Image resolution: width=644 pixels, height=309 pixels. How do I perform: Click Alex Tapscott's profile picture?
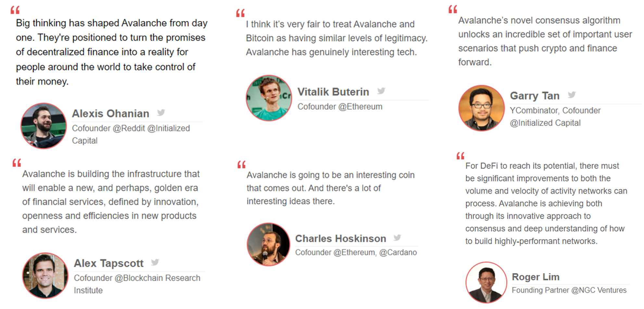(45, 275)
